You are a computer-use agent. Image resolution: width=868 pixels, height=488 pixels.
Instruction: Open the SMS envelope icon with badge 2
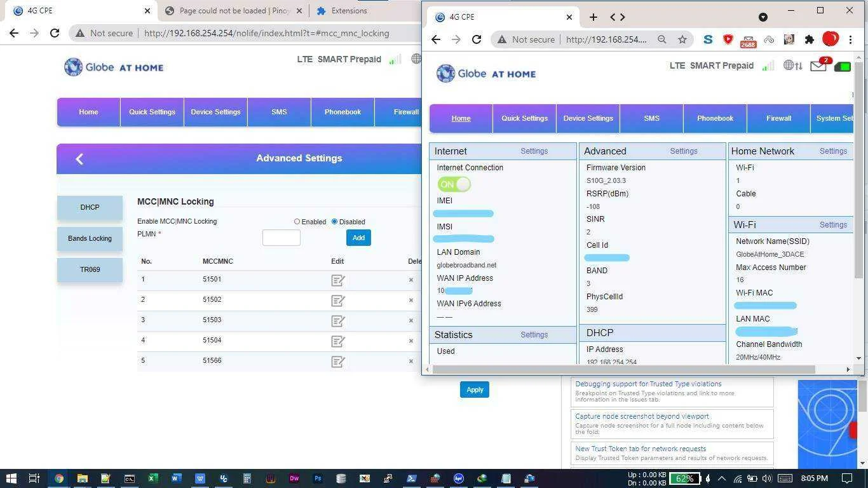pos(819,65)
